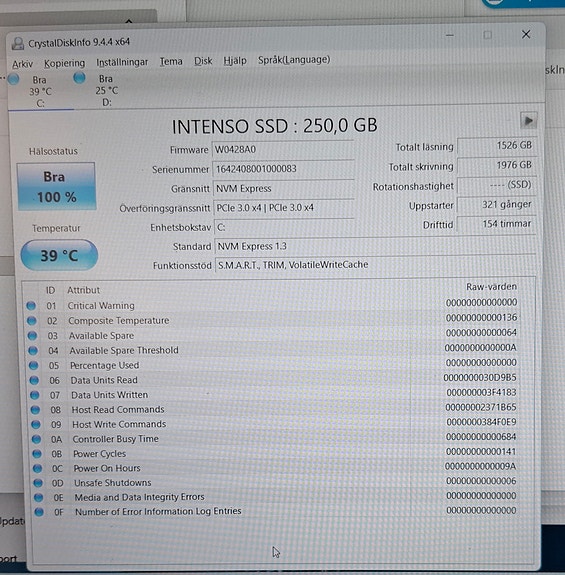Select the Power On Hours attribute text
This screenshot has width=565, height=575.
107,468
